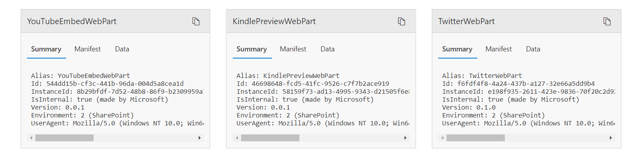Click right scroll arrow in KindlePreviewWebPart summary
644x159 pixels.
click(405, 138)
